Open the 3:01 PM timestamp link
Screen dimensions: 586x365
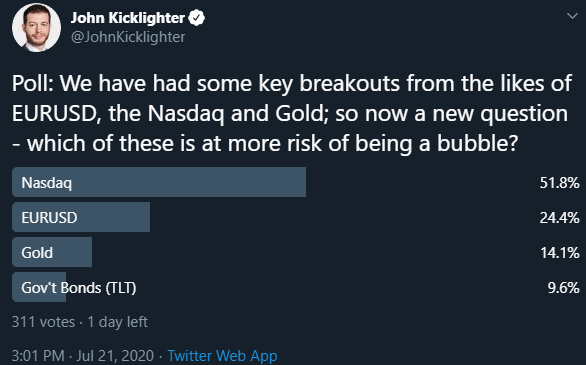point(38,356)
